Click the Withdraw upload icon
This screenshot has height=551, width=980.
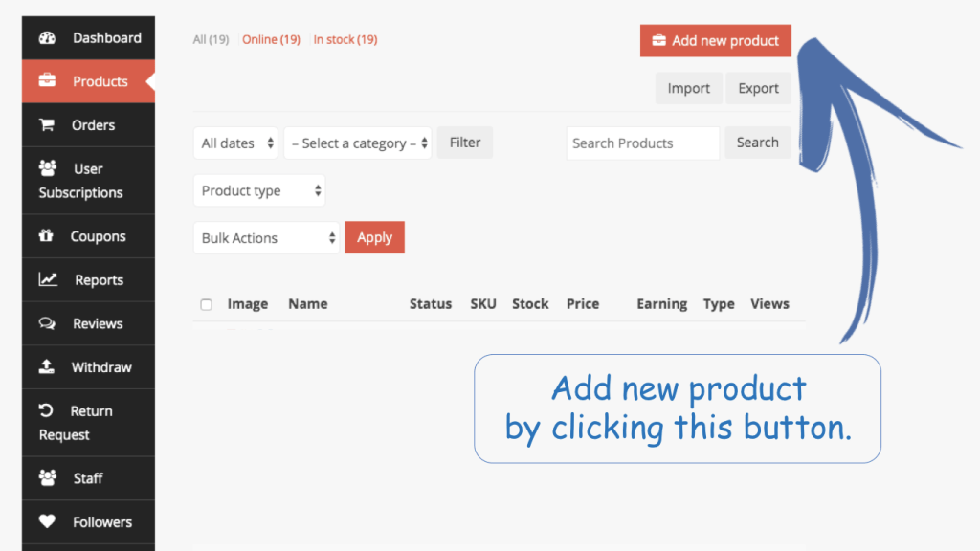pyautogui.click(x=46, y=367)
